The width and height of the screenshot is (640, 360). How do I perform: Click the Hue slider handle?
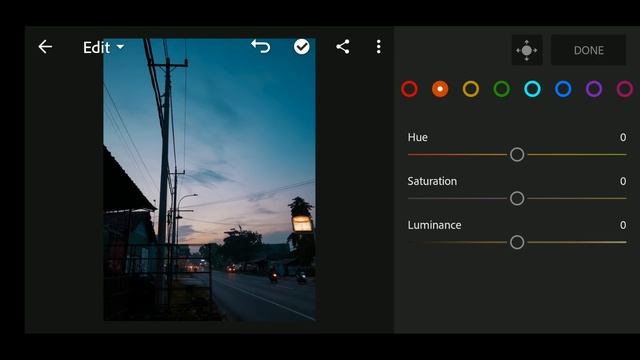tap(517, 155)
